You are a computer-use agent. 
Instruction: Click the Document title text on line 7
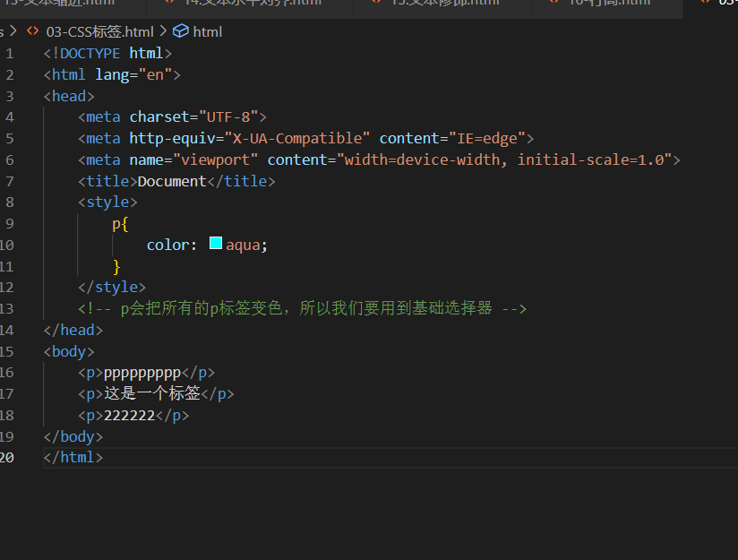click(172, 181)
